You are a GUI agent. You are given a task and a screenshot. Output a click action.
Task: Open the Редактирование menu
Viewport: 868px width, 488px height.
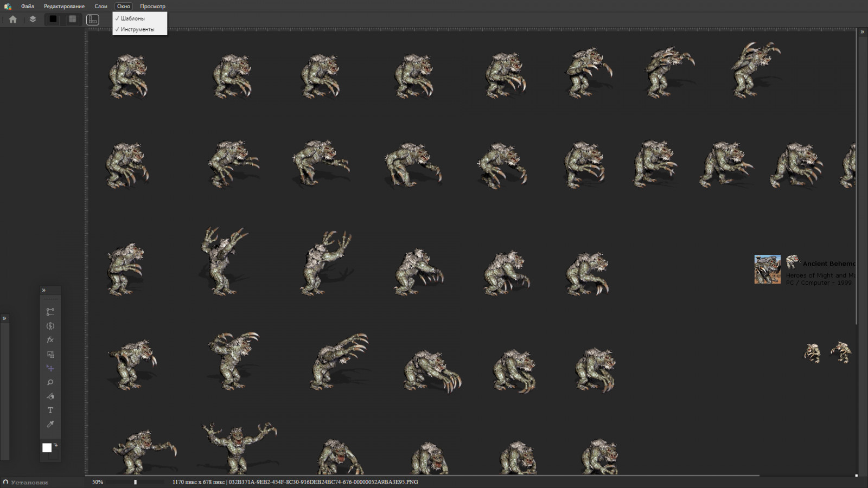tap(64, 7)
